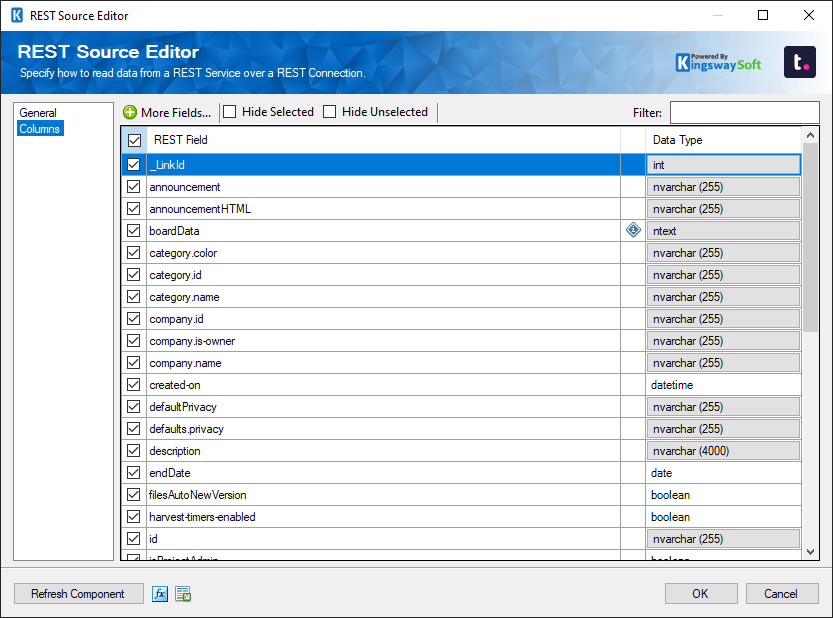Click the vertical scrollbar thumb
The image size is (833, 618).
(810, 238)
